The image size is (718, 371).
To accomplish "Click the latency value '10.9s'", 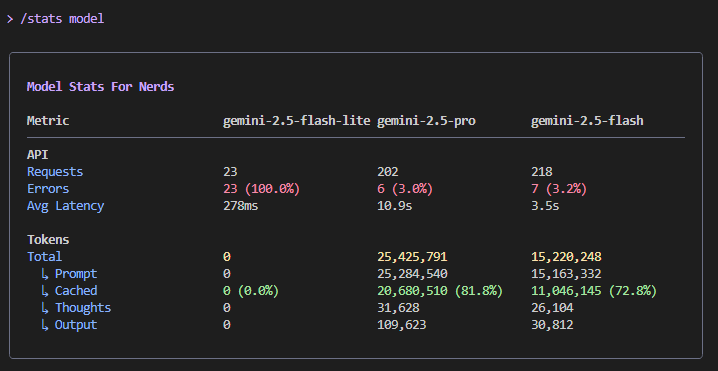I will 395,206.
